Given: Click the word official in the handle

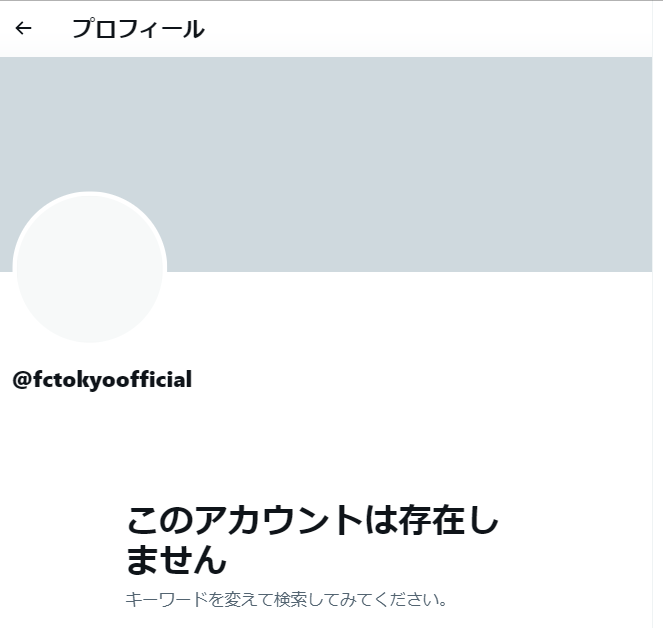Looking at the screenshot, I should pos(159,378).
